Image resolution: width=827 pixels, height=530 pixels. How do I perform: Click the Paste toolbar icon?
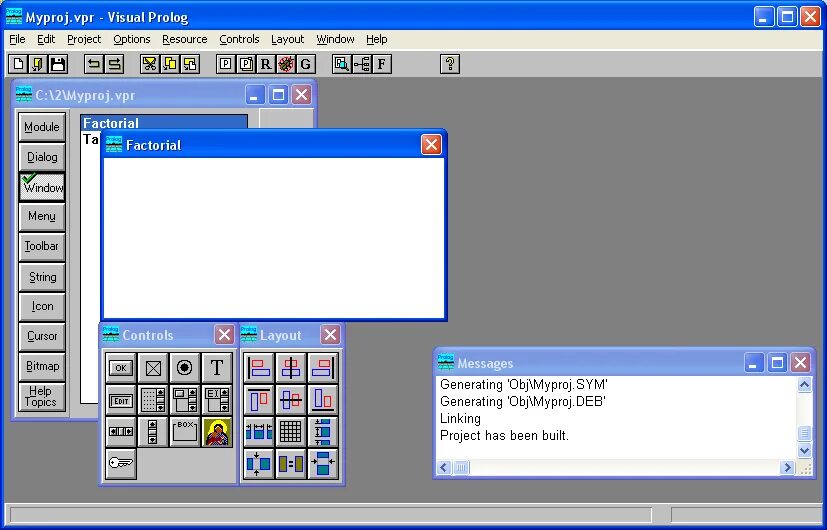click(x=189, y=64)
